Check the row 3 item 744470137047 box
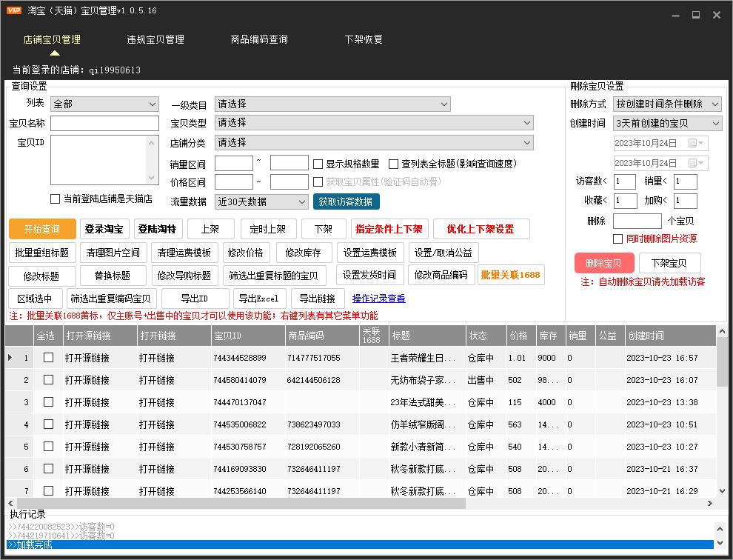 [x=48, y=402]
